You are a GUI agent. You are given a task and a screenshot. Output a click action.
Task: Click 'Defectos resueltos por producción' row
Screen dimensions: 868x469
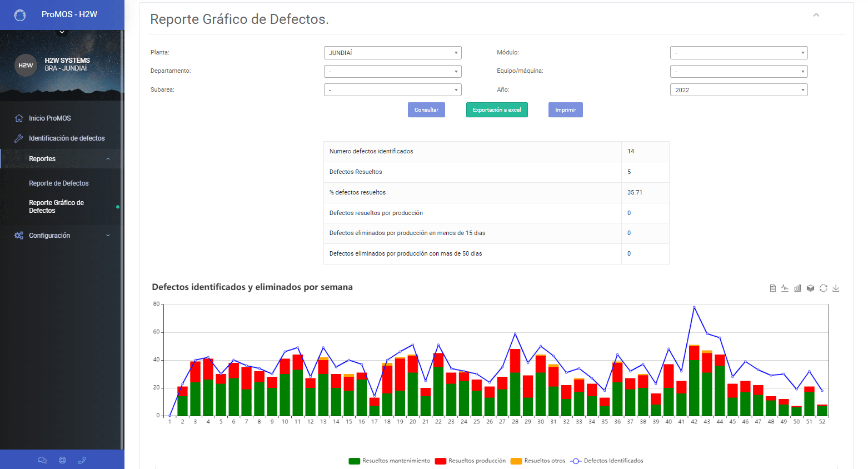pos(496,213)
